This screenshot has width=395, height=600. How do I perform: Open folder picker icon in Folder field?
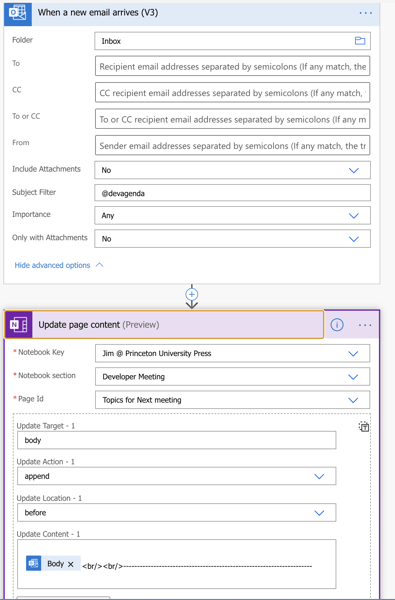[x=360, y=41]
